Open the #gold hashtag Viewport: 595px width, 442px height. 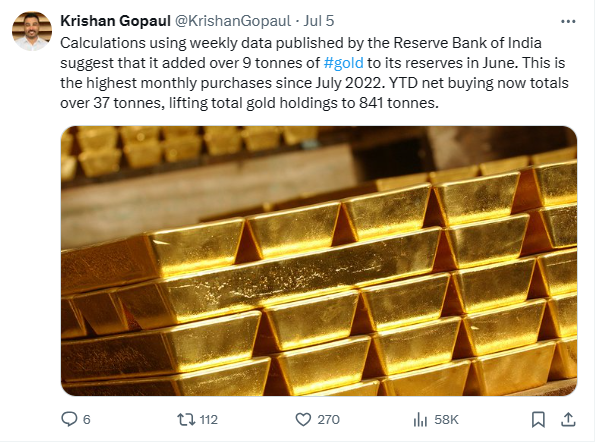click(x=343, y=63)
